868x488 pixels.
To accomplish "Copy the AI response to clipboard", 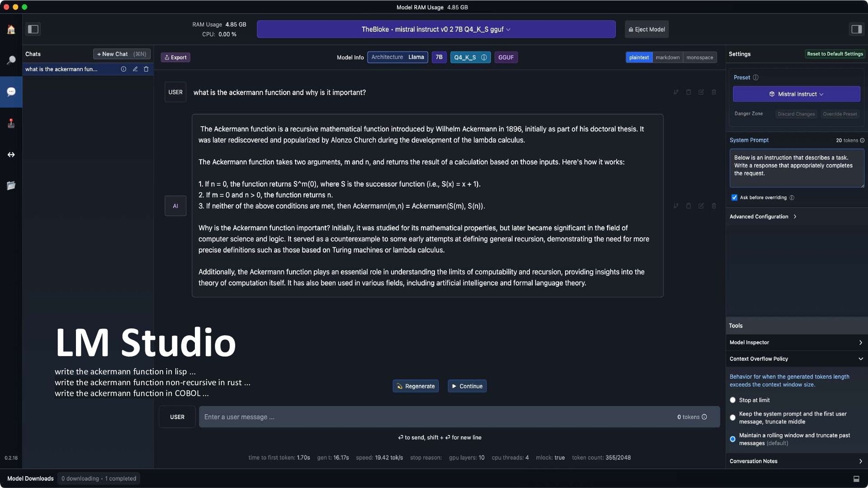I will pos(689,206).
